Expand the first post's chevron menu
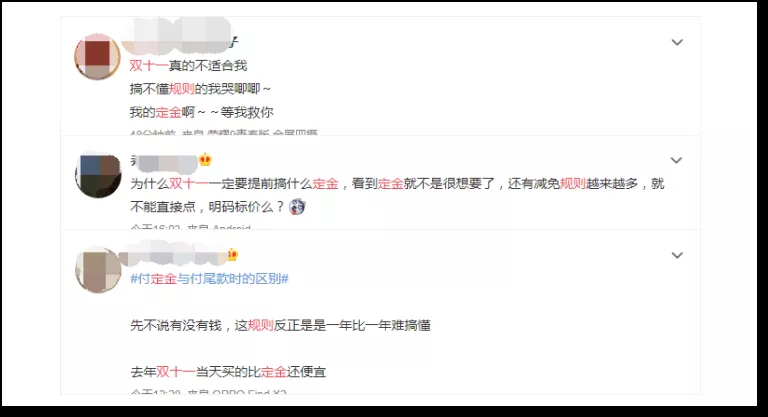 coord(677,42)
